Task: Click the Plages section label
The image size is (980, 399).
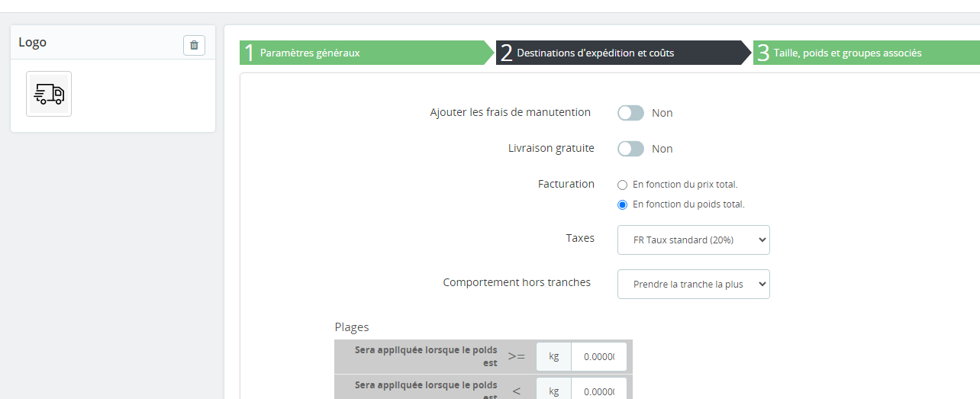Action: [352, 327]
